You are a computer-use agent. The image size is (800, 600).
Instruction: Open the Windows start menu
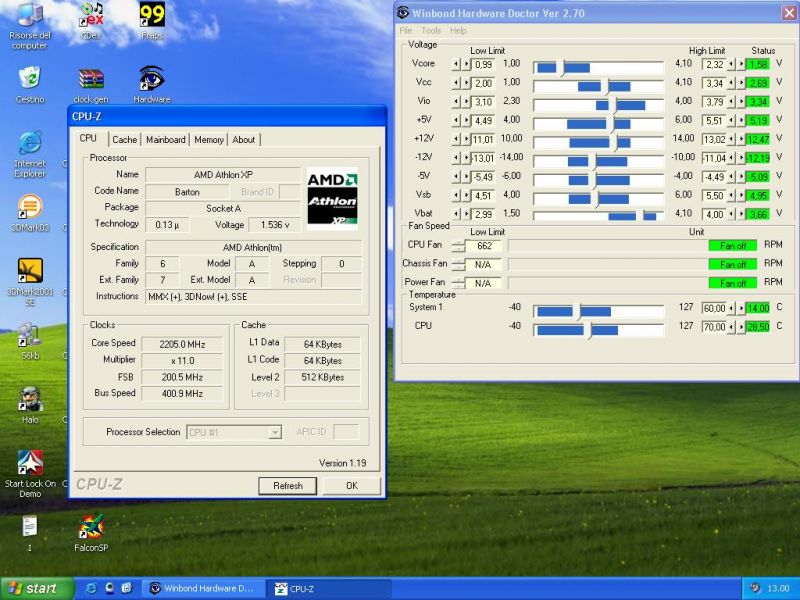pyautogui.click(x=37, y=589)
